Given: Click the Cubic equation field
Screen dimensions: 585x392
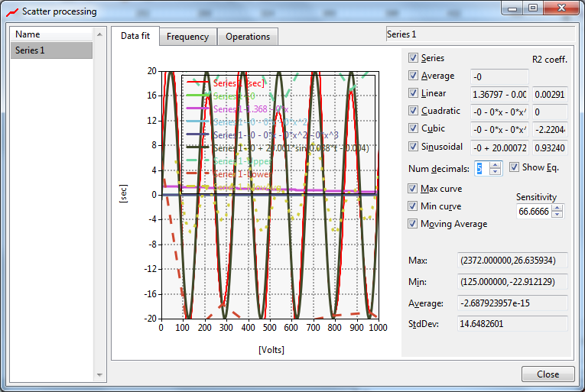Looking at the screenshot, I should [x=499, y=129].
